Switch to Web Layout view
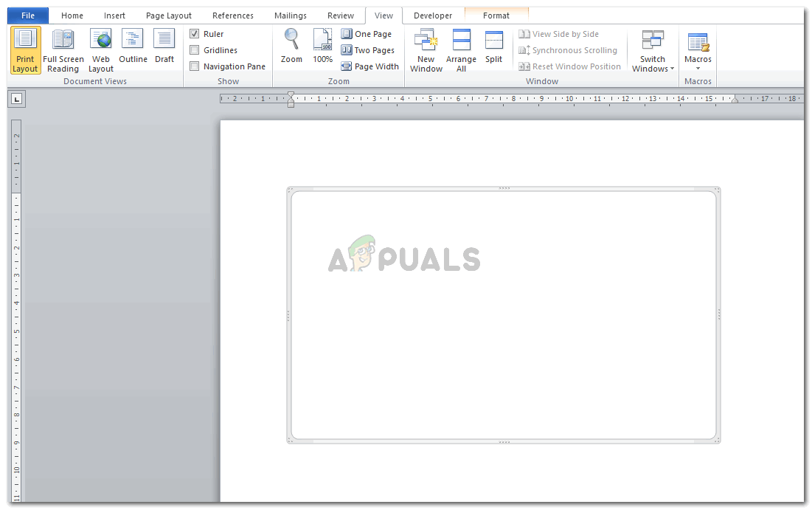Screen dimensions: 812x510 tap(101, 51)
